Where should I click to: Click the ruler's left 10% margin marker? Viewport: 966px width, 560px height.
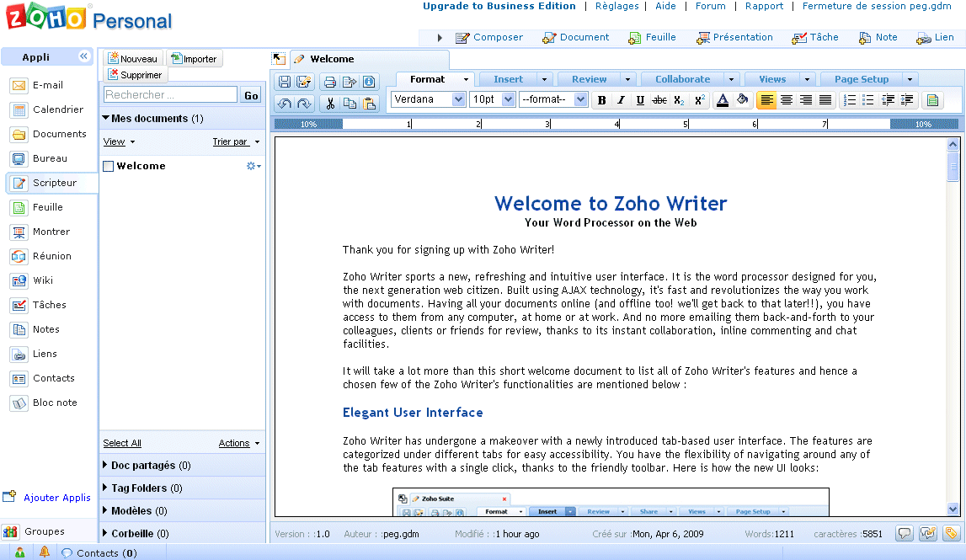[x=308, y=125]
